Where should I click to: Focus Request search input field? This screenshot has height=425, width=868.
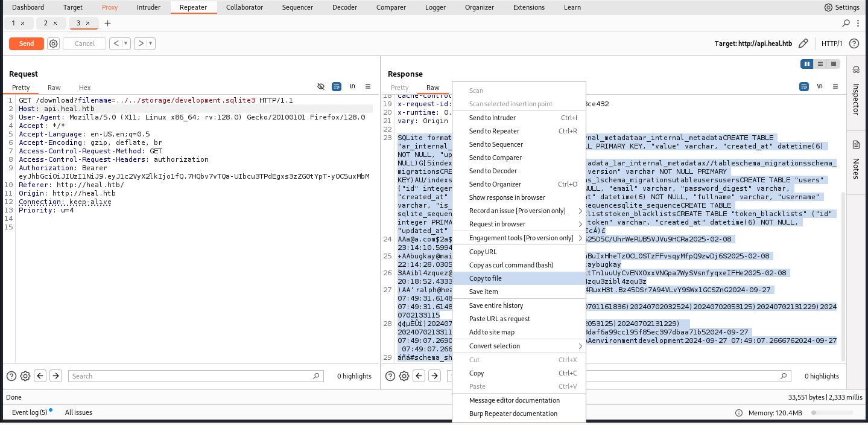click(195, 376)
